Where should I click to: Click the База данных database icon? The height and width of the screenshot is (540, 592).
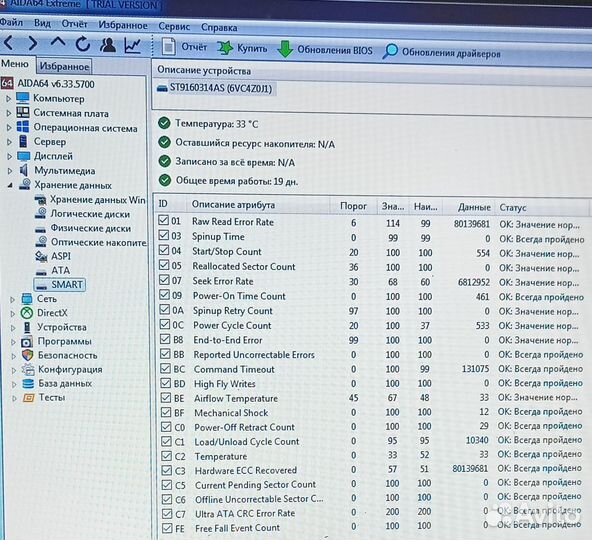(x=28, y=384)
